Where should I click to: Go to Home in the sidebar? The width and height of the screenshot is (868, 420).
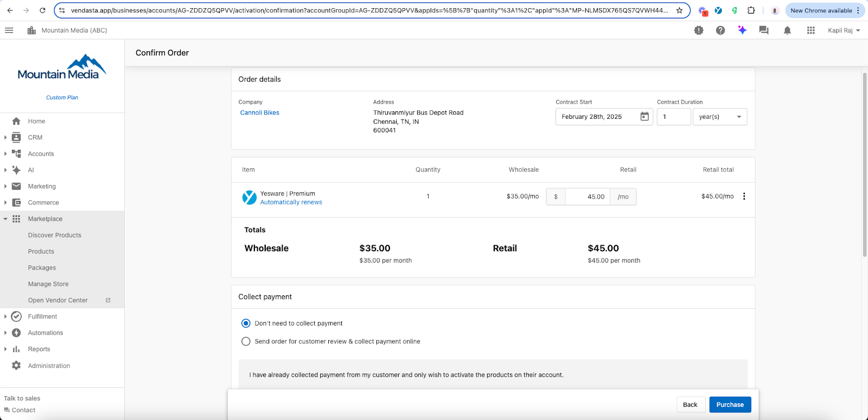[x=36, y=121]
